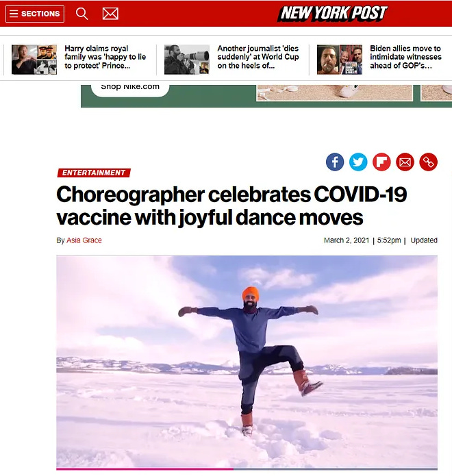Open the email newsletter envelope icon

(x=110, y=14)
